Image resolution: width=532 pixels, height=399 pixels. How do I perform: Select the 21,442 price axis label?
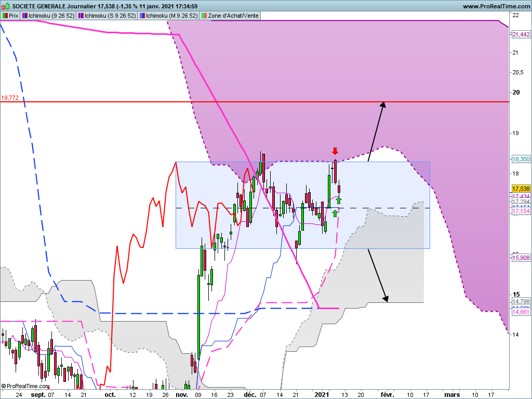click(521, 34)
